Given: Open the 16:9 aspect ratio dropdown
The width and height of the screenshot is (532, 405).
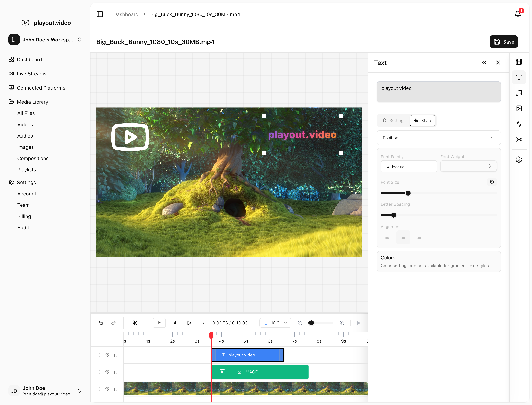Looking at the screenshot, I should [275, 323].
